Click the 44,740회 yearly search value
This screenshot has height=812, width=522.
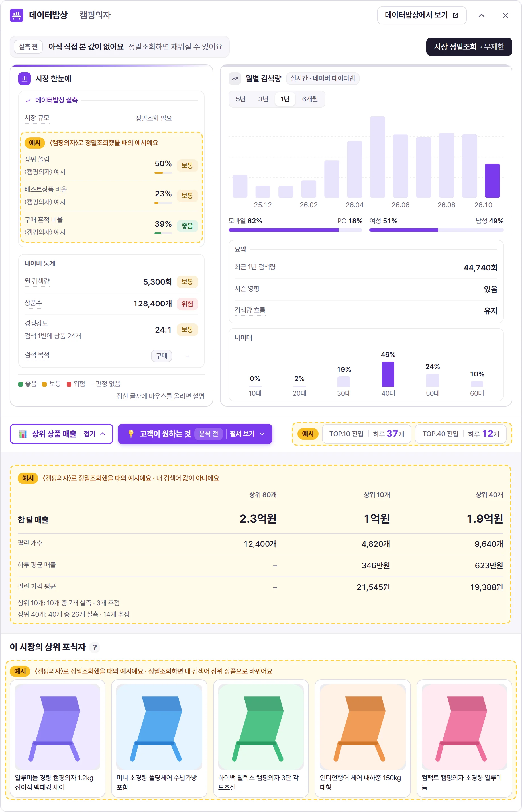(x=480, y=268)
